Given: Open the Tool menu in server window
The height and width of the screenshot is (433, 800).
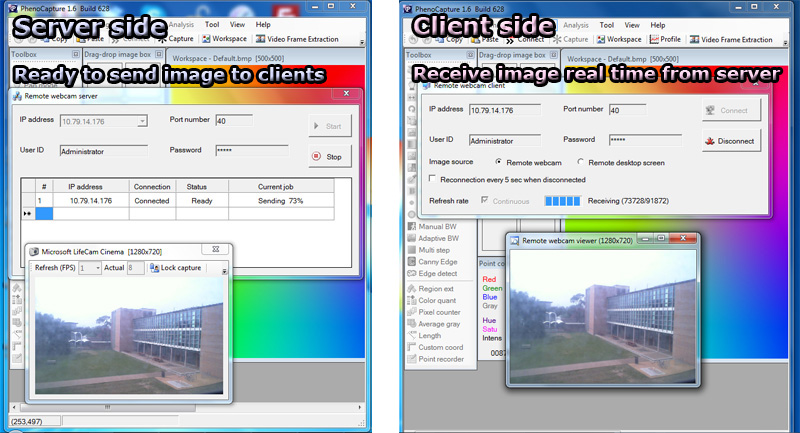Looking at the screenshot, I should [212, 23].
